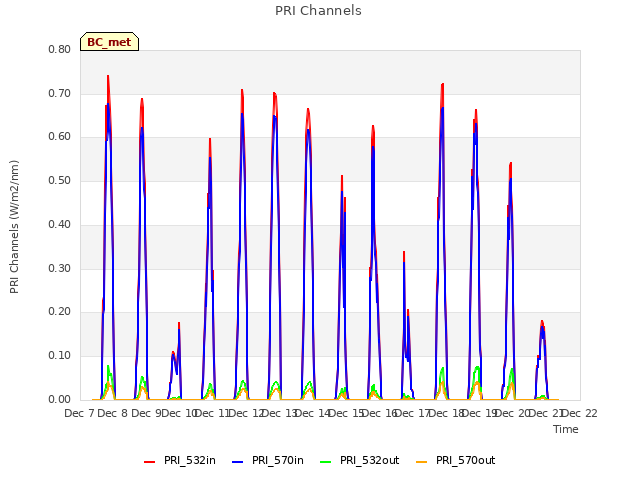Click the PRI Channels chart title
The height and width of the screenshot is (480, 640).
[x=318, y=11]
